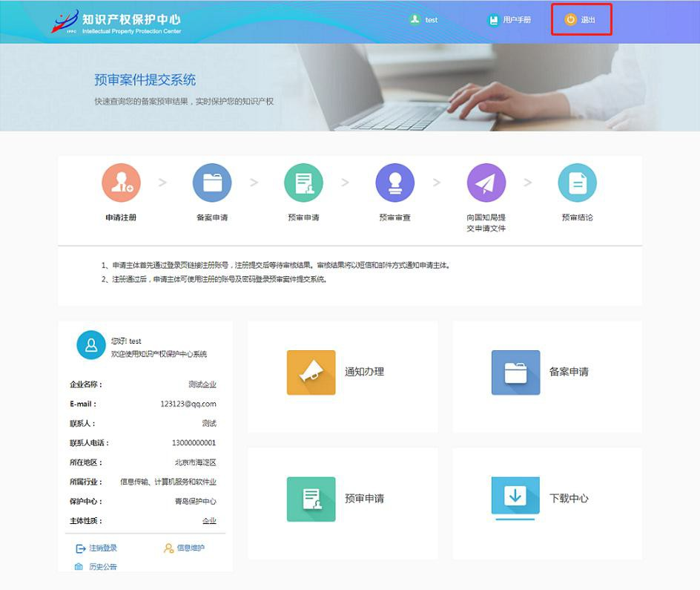This screenshot has width=700, height=590.
Task: Click the 通知办理 megaphone tile icon
Action: 311,372
